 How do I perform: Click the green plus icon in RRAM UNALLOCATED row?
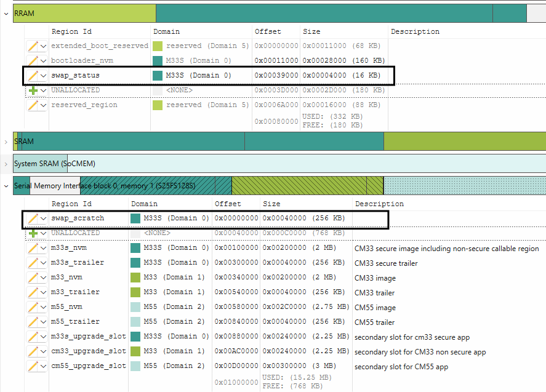coord(33,90)
